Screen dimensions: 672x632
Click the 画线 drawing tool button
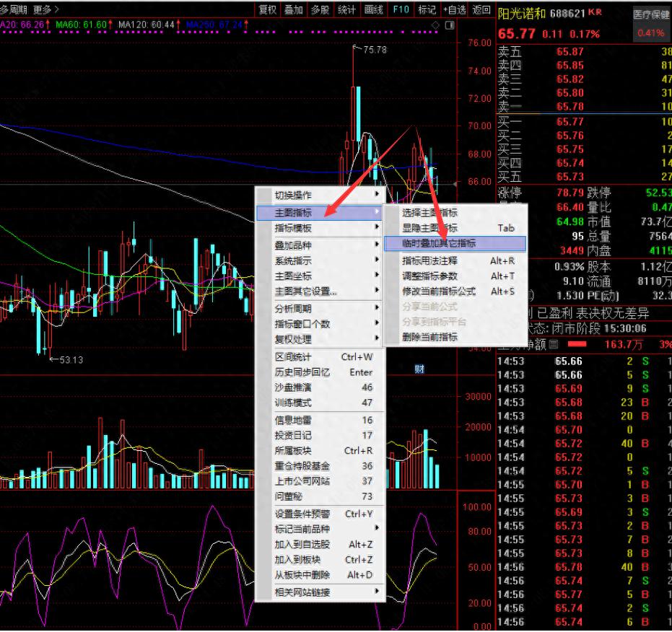click(373, 9)
